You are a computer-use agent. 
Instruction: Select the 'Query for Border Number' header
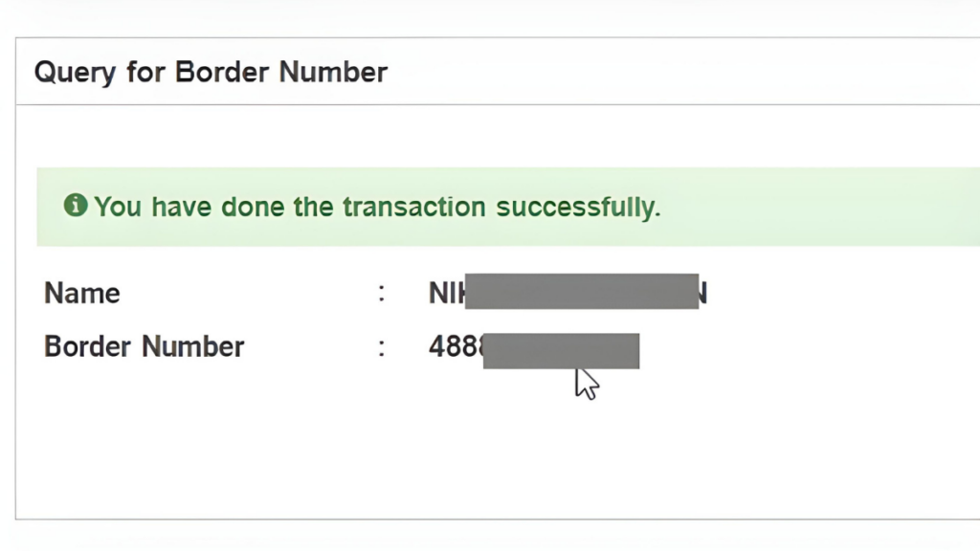click(211, 72)
